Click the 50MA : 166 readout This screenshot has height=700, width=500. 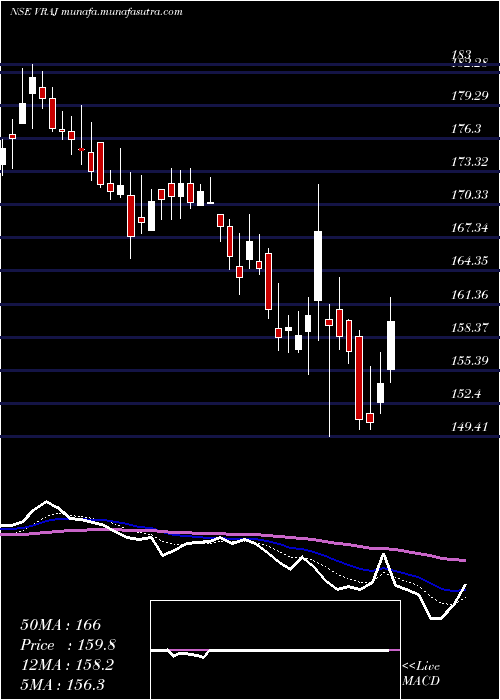pyautogui.click(x=61, y=625)
